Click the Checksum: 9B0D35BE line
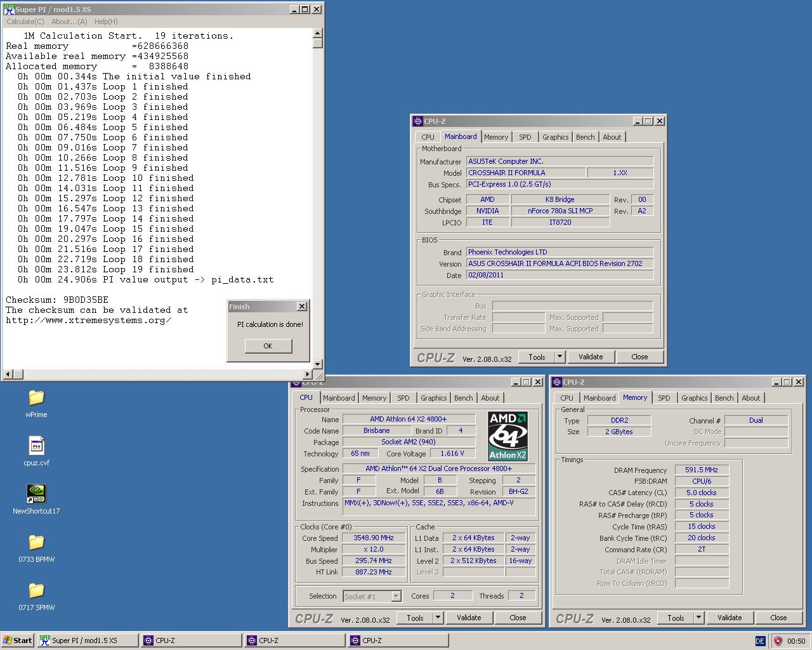The height and width of the screenshot is (650, 812). [57, 300]
